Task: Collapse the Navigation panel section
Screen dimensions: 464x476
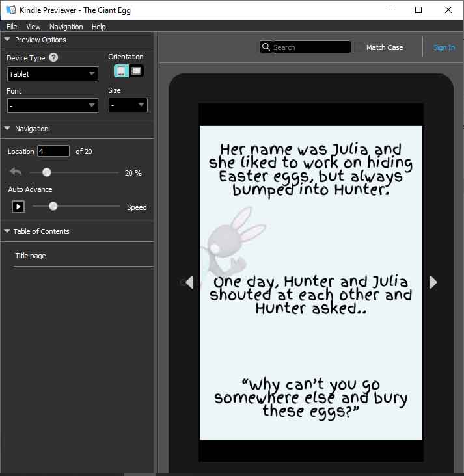Action: pos(7,128)
